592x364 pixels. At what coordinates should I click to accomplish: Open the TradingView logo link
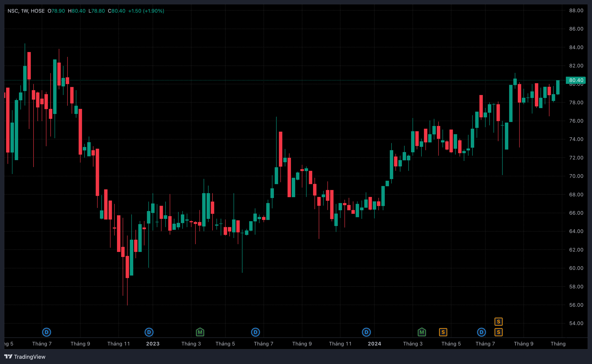point(25,357)
